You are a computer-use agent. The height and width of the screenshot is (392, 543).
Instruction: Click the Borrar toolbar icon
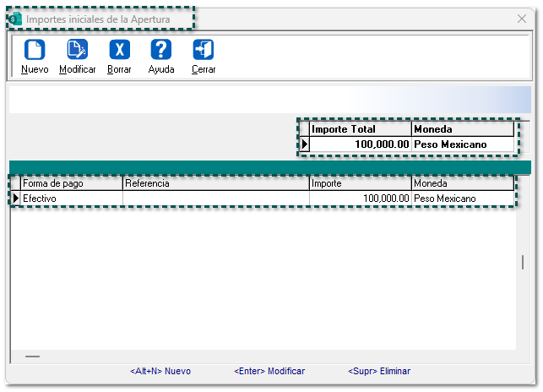click(119, 51)
